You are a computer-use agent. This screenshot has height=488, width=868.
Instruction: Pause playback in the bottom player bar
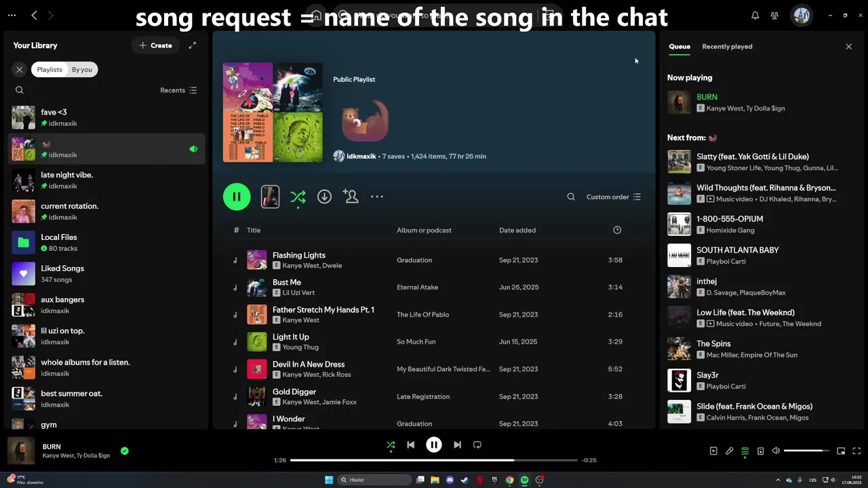434,445
